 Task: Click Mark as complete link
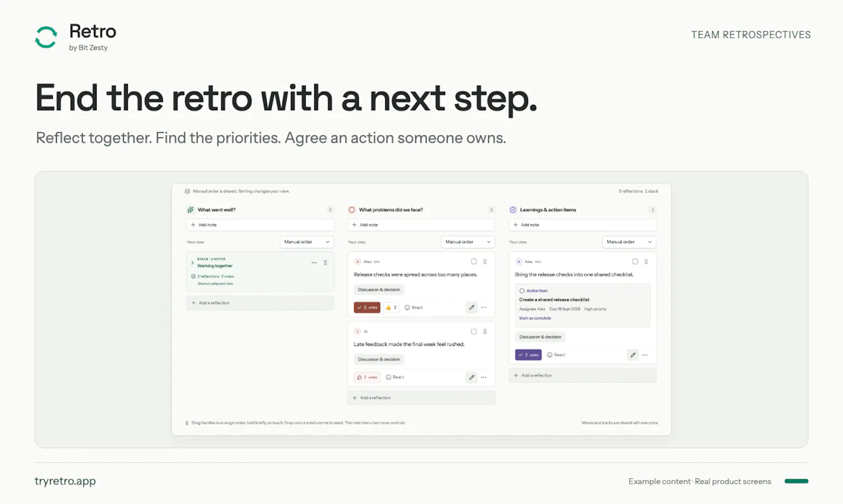coord(535,318)
